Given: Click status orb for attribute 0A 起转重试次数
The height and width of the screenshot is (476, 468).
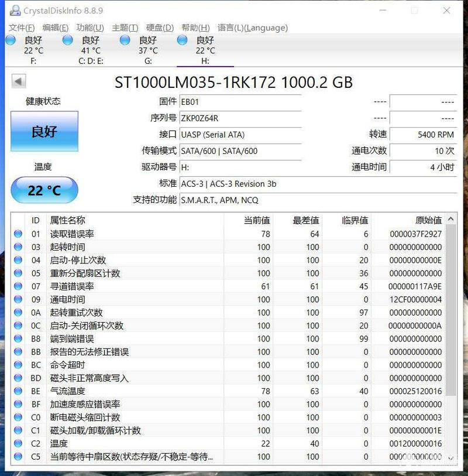Looking at the screenshot, I should point(18,311).
